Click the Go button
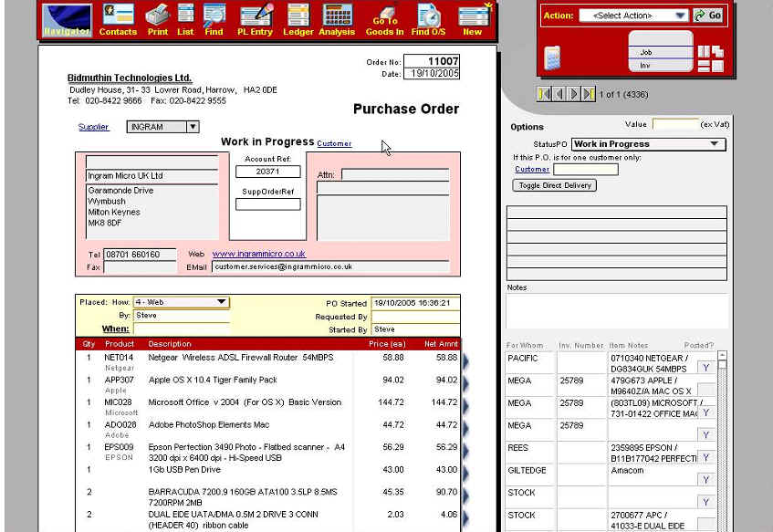This screenshot has height=532, width=773. [x=708, y=16]
